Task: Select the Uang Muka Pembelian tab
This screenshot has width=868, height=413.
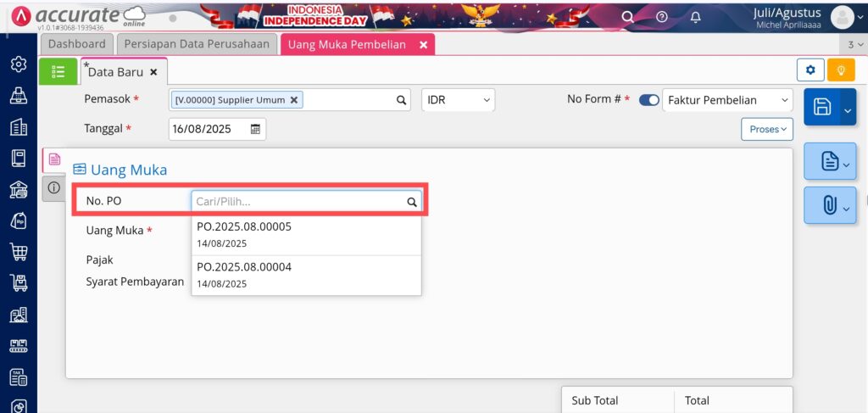Action: (x=347, y=45)
